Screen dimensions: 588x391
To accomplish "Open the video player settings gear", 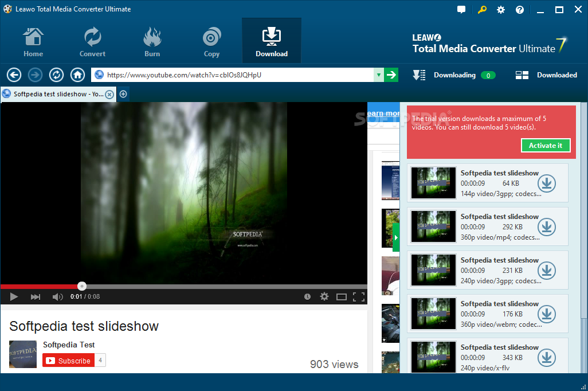I will pos(324,297).
